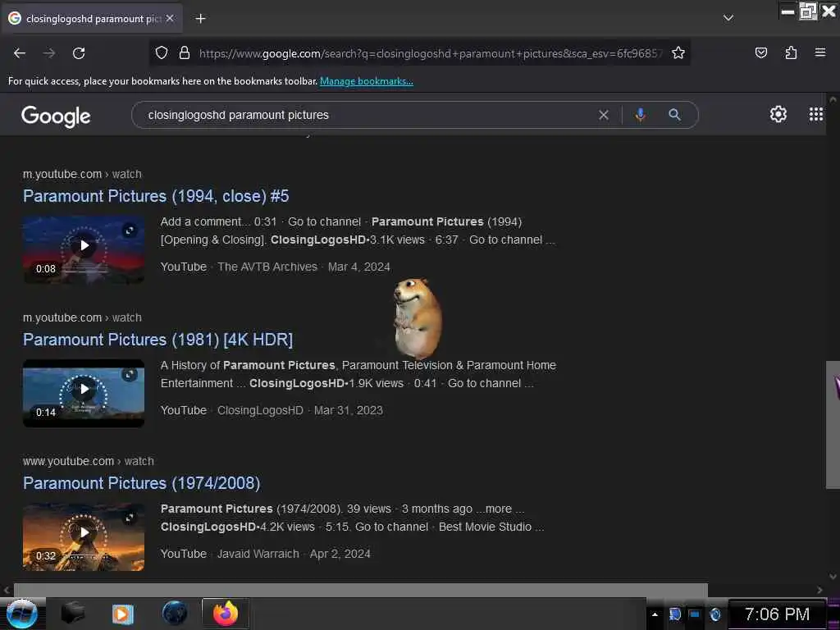The image size is (840, 630).
Task: Open the tracking protection shield icon
Action: (162, 53)
